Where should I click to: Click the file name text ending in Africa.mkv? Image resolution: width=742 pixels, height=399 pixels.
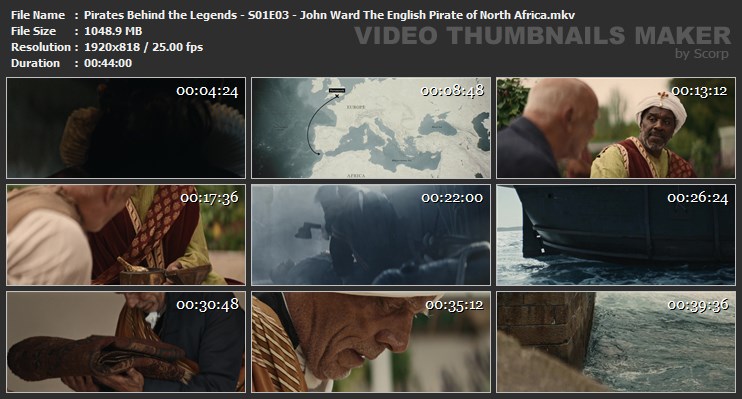[329, 15]
